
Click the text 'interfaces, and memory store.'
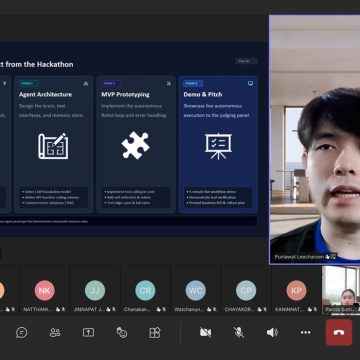(51, 115)
